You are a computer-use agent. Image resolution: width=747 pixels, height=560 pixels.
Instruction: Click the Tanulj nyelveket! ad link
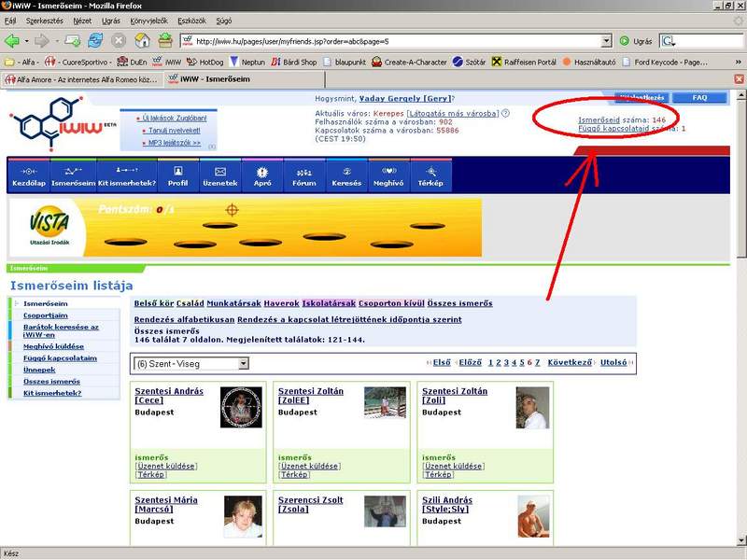tap(175, 131)
